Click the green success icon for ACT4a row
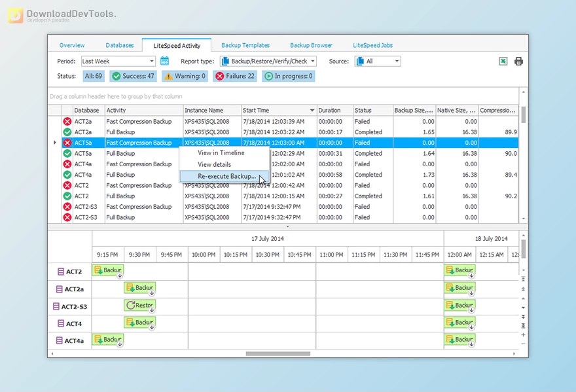This screenshot has width=576, height=392. pos(67,175)
